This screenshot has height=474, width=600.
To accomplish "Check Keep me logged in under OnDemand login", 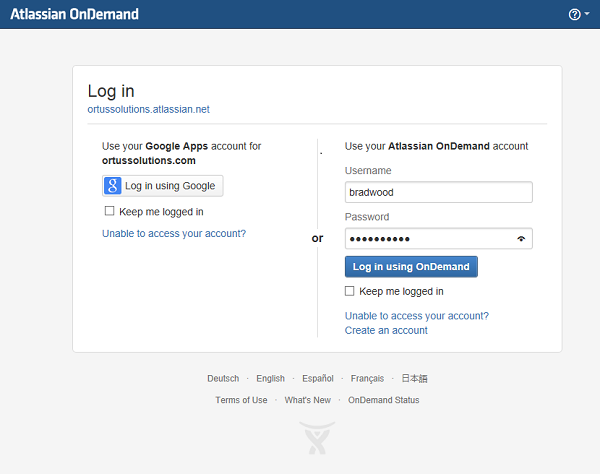I will coord(350,292).
